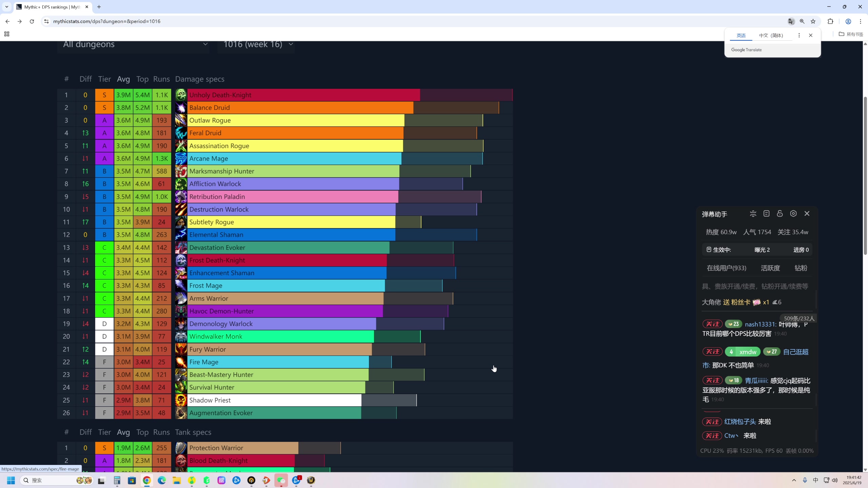Click the Arcane Mage spec icon

[181, 159]
